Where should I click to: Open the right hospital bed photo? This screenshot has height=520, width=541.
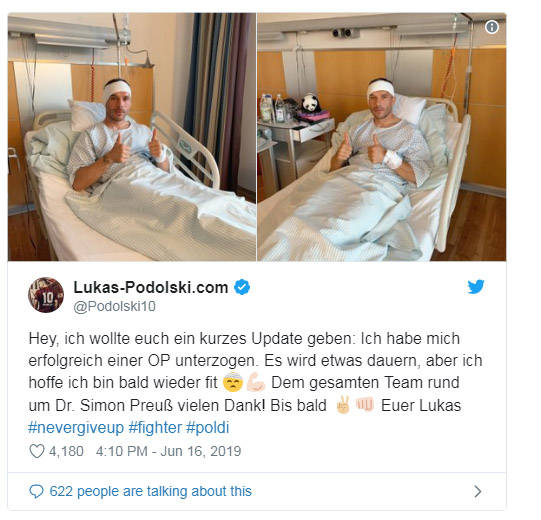coord(382,137)
